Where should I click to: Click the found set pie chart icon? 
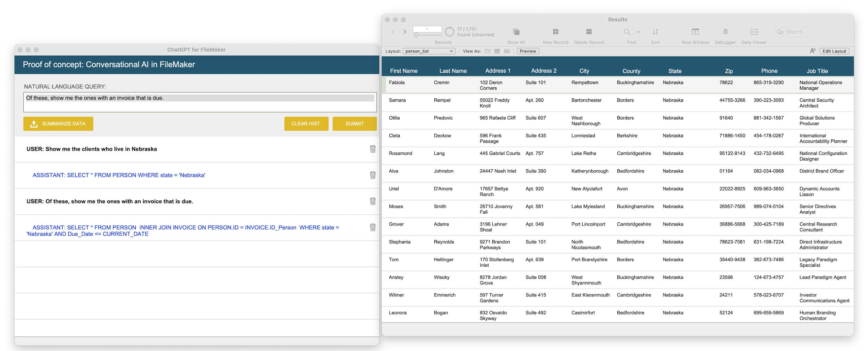450,32
